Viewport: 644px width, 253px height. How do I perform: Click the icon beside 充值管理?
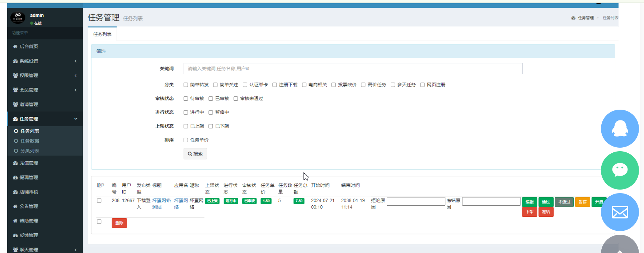coord(15,163)
